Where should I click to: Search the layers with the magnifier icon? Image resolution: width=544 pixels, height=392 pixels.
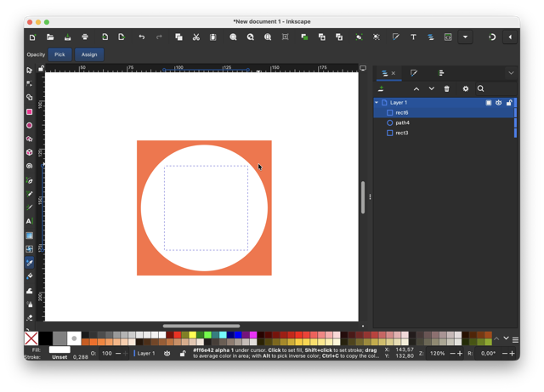point(480,89)
